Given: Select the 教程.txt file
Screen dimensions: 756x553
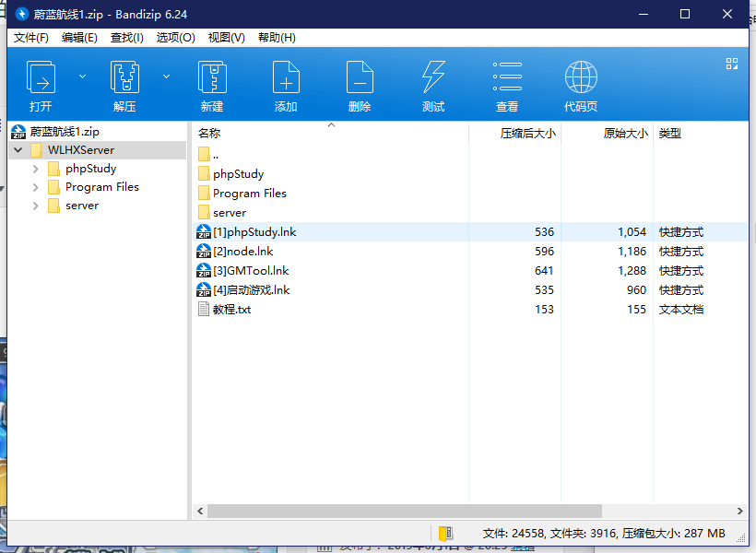Looking at the screenshot, I should (231, 310).
